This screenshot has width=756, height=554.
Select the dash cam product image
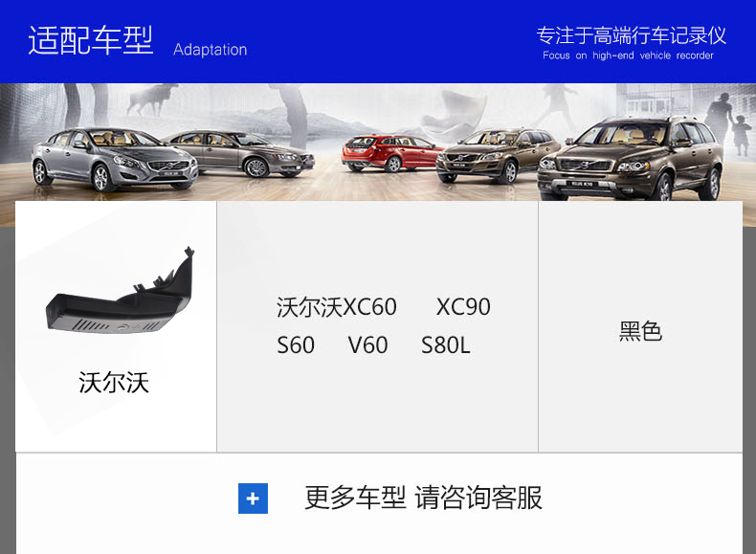[x=120, y=290]
